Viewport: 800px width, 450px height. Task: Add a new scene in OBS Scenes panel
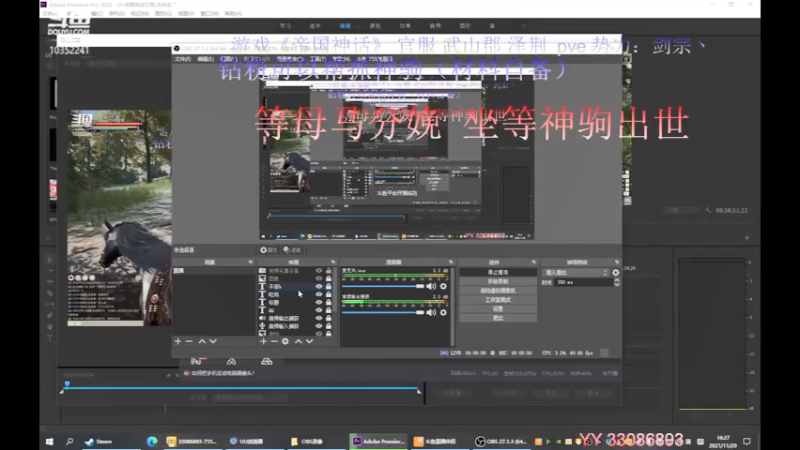coord(178,341)
